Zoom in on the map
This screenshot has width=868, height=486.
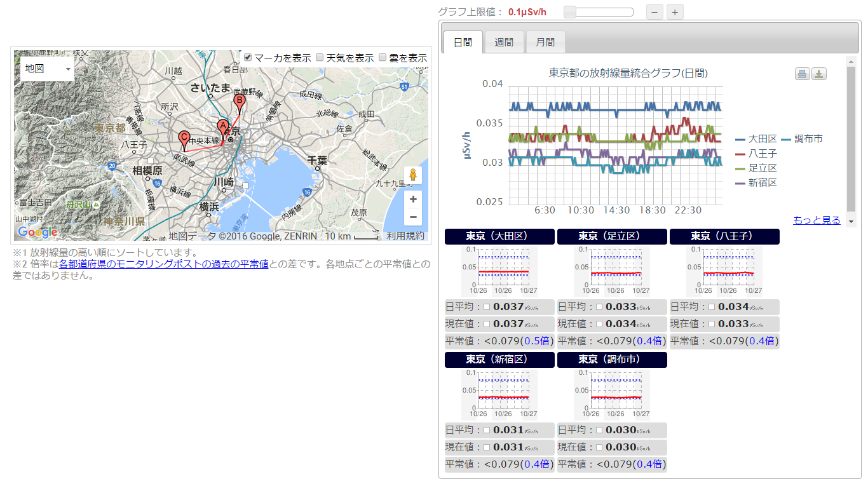pos(413,199)
